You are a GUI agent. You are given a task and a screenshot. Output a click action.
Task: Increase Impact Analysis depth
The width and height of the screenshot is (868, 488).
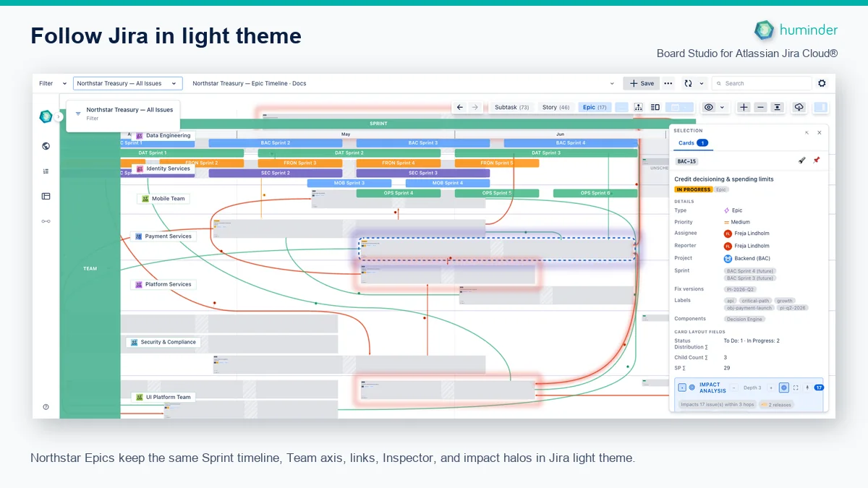pyautogui.click(x=771, y=388)
